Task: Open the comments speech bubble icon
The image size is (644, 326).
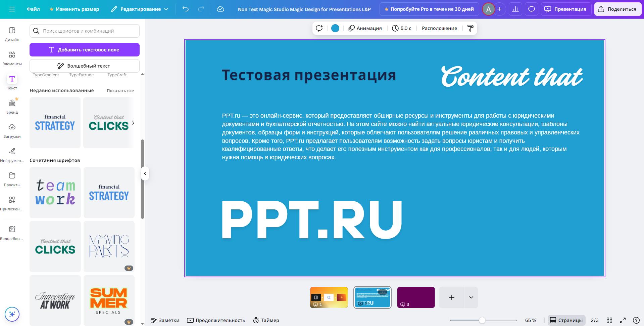Action: 531,9
